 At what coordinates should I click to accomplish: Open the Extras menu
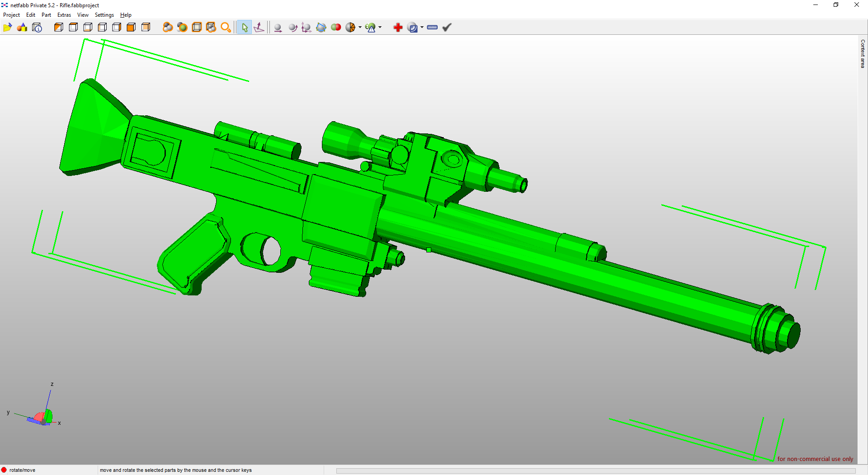coord(64,15)
